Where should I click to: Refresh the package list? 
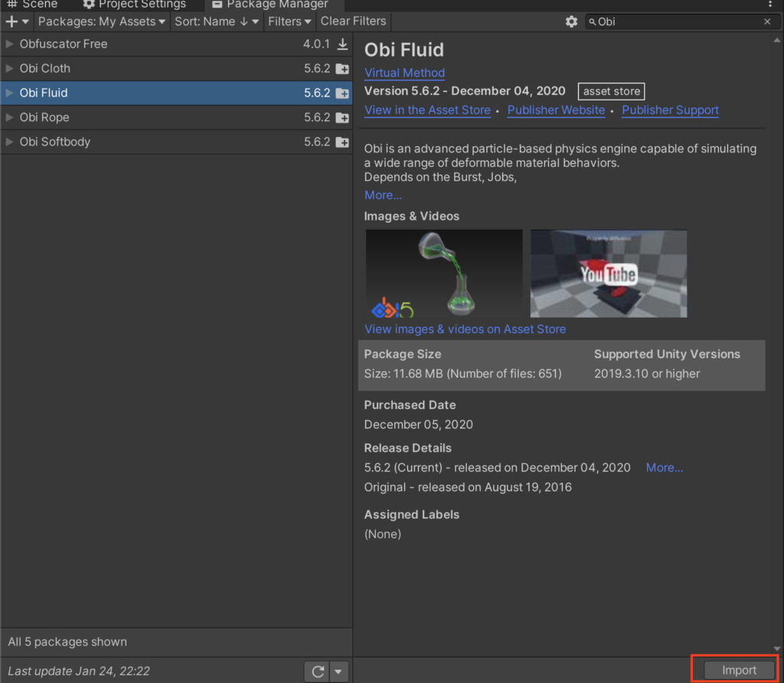point(318,671)
